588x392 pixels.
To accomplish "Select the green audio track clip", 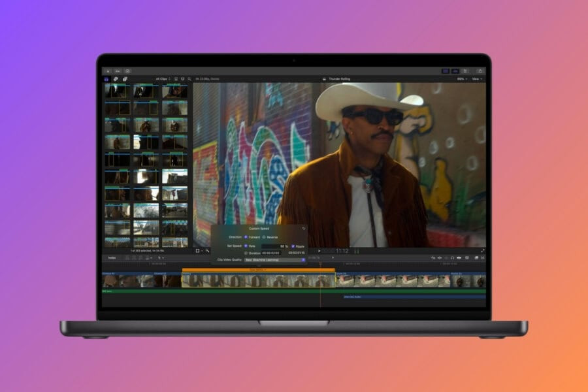I will (294, 291).
